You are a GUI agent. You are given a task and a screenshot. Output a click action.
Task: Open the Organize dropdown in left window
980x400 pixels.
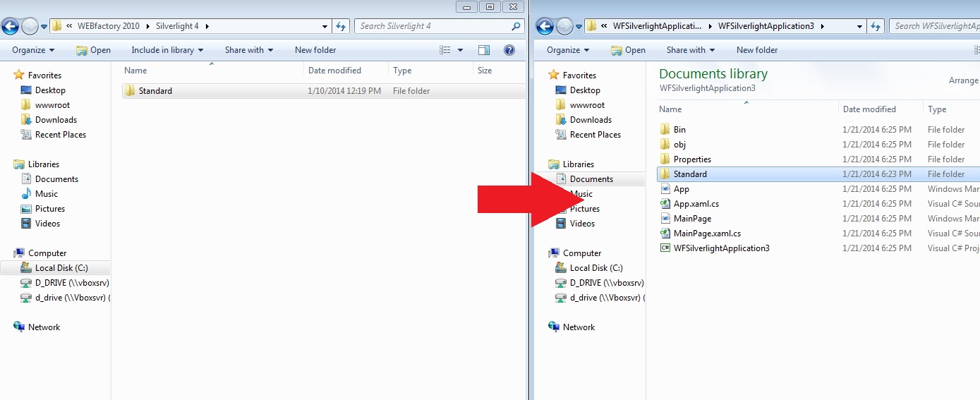point(33,50)
